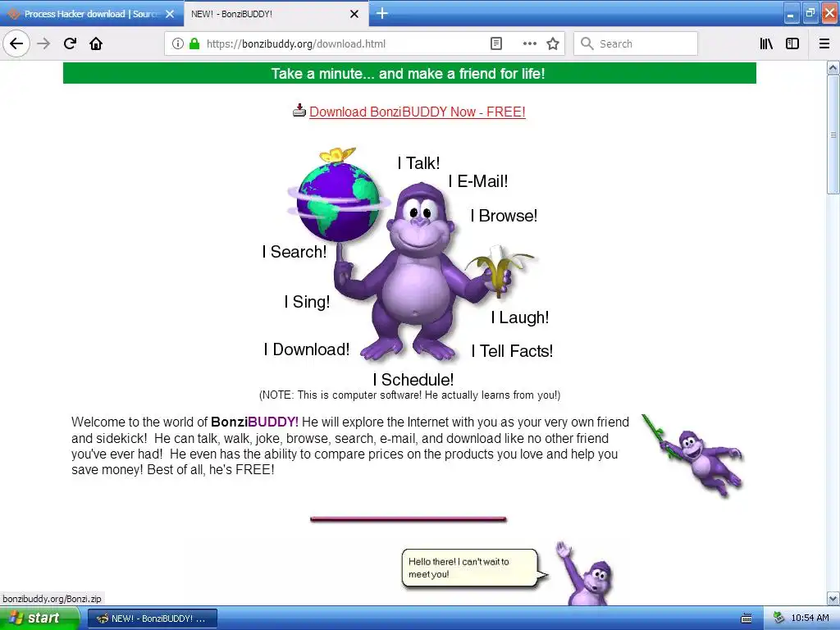This screenshot has height=630, width=840.
Task: Click the I E-Mail! text
Action: (478, 181)
